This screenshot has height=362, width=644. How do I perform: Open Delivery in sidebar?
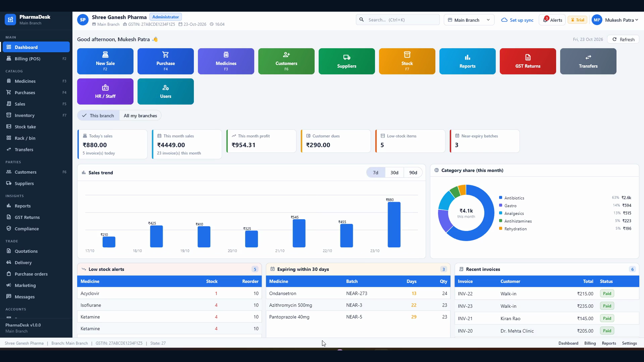pyautogui.click(x=36, y=263)
